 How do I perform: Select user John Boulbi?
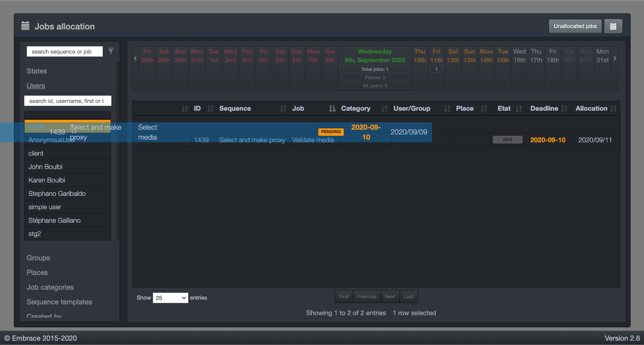click(x=67, y=167)
